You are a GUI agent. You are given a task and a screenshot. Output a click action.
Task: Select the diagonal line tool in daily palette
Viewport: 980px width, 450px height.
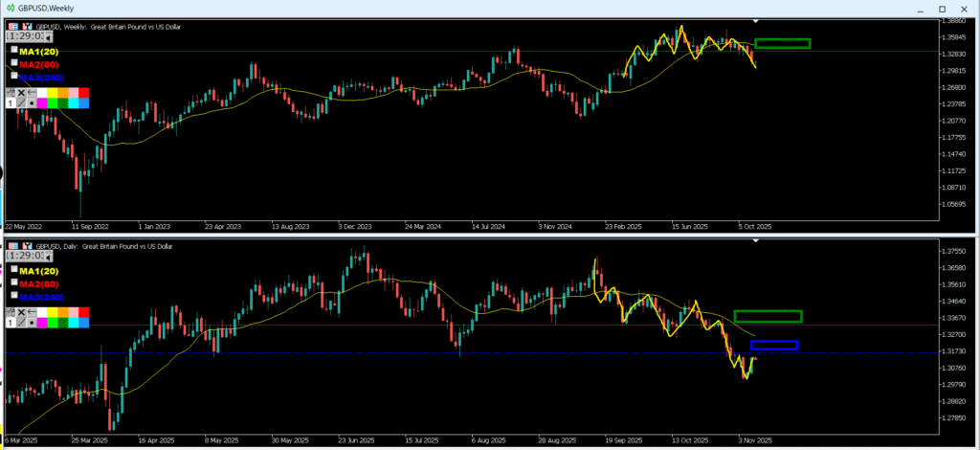pyautogui.click(x=21, y=325)
